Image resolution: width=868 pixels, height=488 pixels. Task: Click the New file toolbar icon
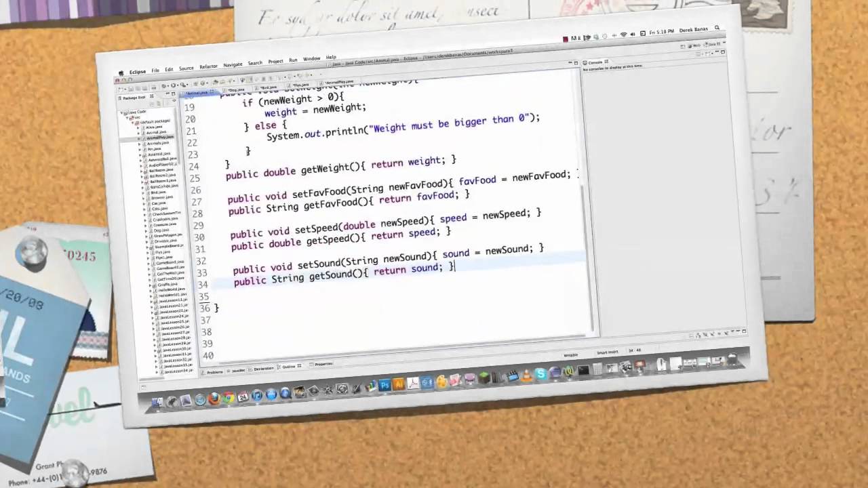point(120,89)
